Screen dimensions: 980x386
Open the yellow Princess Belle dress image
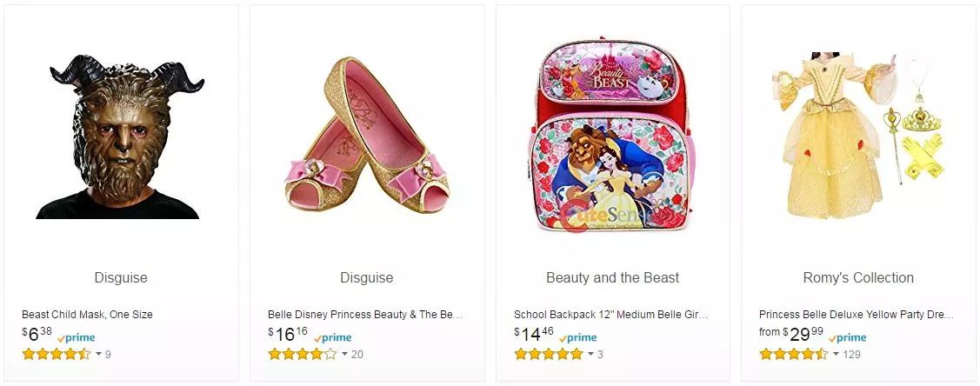click(857, 136)
